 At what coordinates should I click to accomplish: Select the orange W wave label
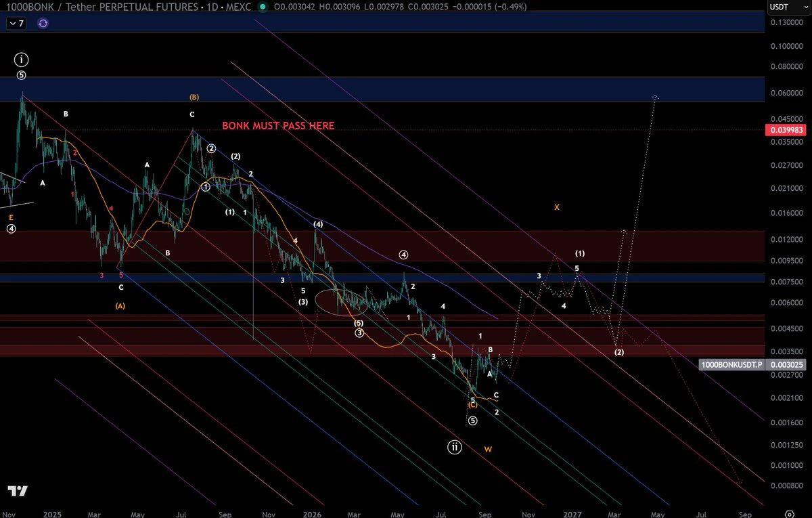488,449
